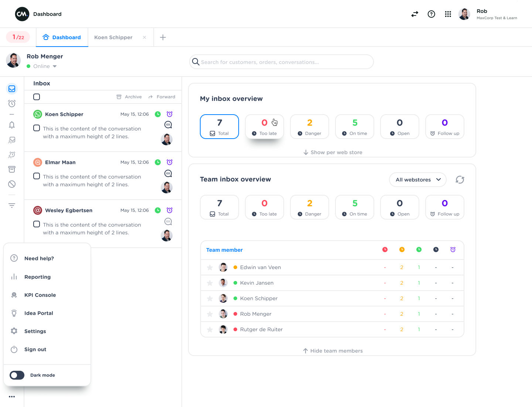Expand Show per web store
Image resolution: width=532 pixels, height=407 pixels.
332,152
